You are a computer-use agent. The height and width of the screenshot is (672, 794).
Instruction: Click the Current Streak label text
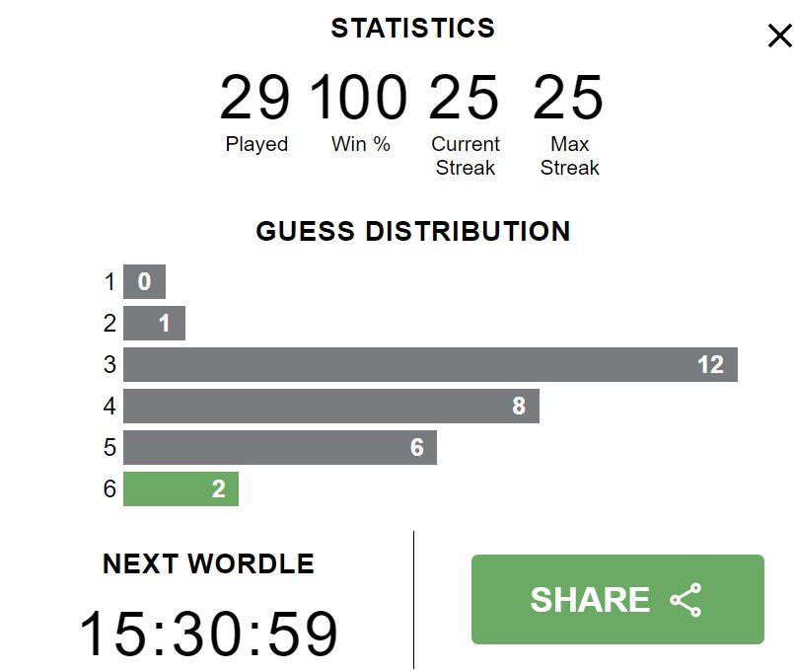pos(466,156)
